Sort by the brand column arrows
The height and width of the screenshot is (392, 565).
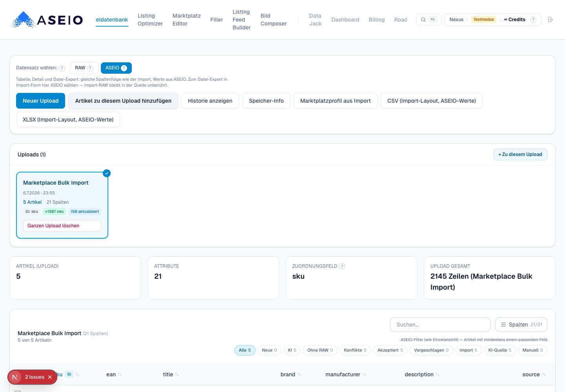pos(299,375)
